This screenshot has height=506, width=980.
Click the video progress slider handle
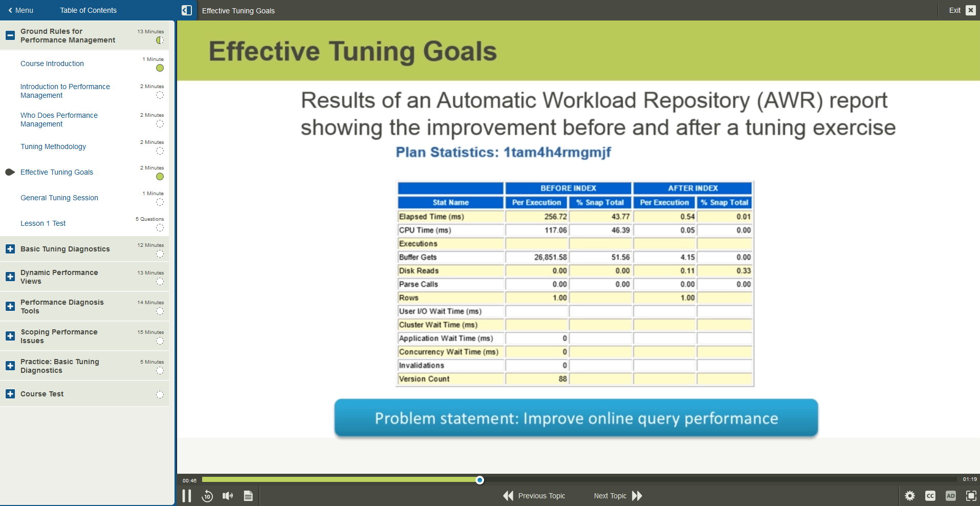point(480,480)
